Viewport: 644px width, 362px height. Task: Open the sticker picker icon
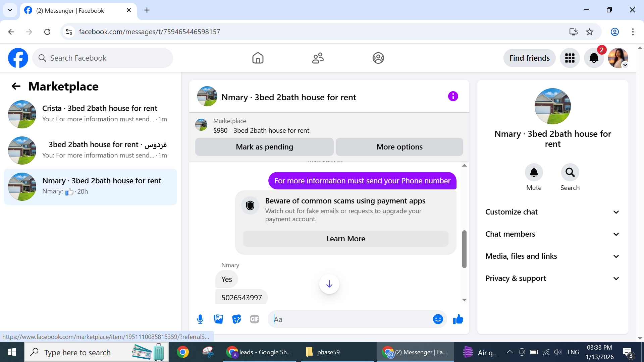236,319
